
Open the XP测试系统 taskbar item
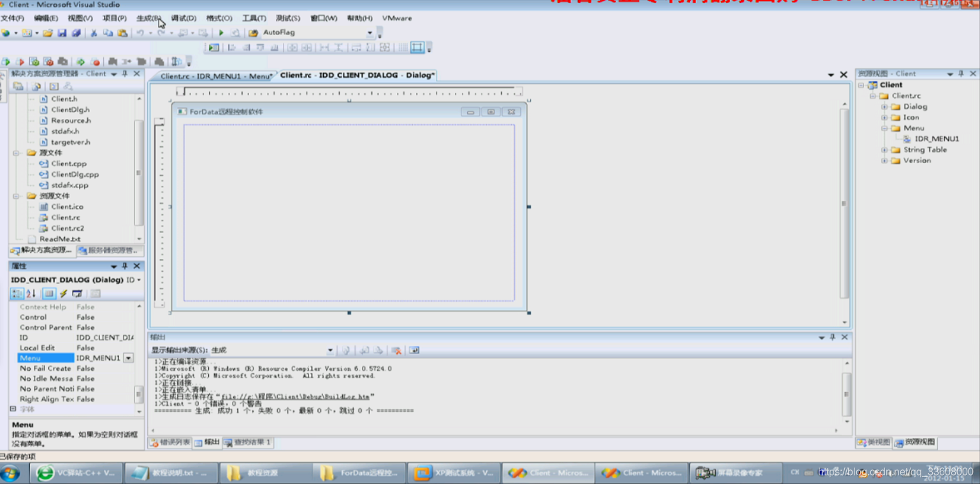(454, 473)
